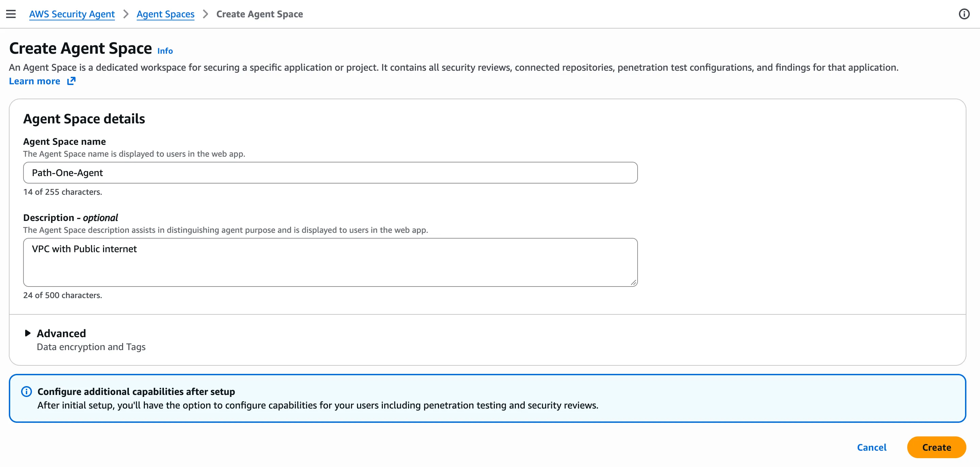The width and height of the screenshot is (980, 467).
Task: Click the 'Agent Space details' heading
Action: (x=84, y=119)
